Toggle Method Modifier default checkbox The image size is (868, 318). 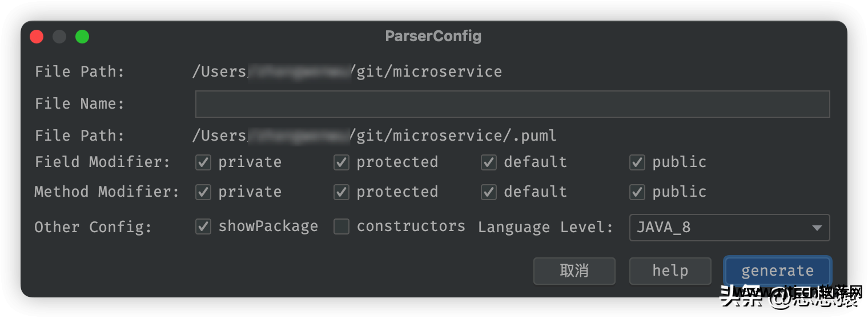pyautogui.click(x=489, y=192)
